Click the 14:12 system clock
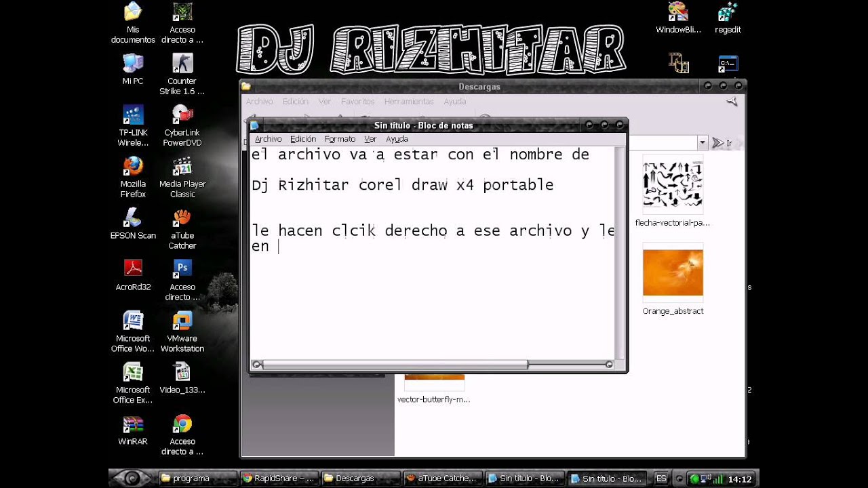Viewport: 868px width, 488px height. tap(739, 479)
